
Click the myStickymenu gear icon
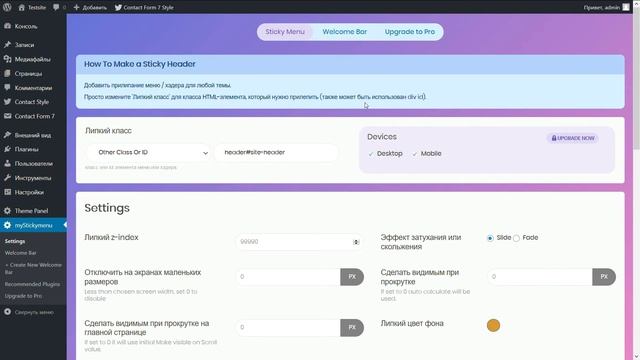click(x=7, y=225)
